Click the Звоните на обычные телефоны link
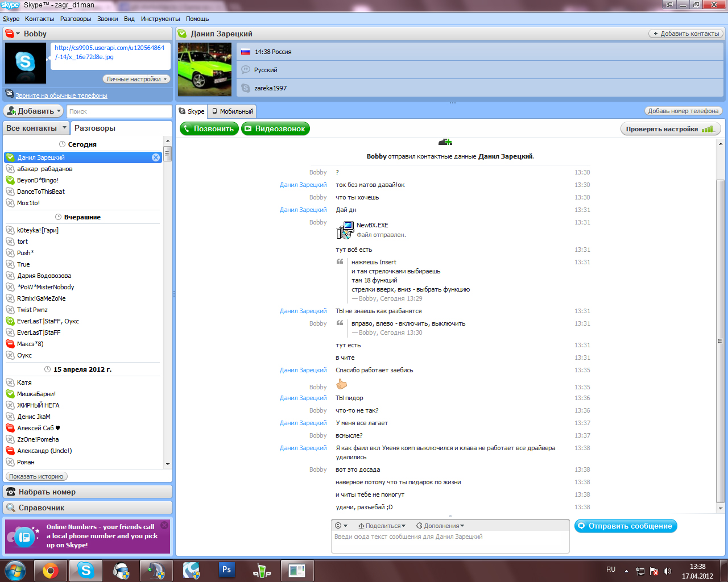 tap(61, 95)
